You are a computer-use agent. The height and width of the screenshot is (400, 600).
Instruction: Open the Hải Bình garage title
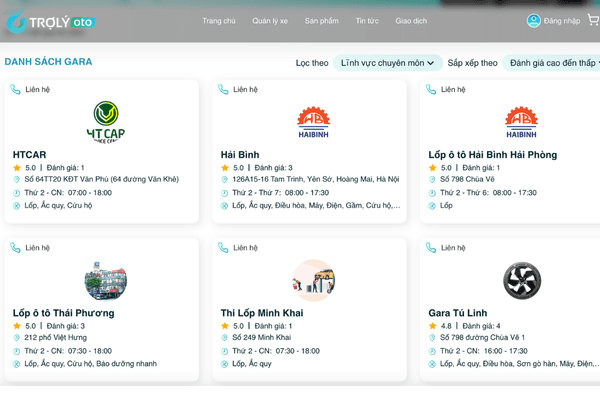coord(240,155)
